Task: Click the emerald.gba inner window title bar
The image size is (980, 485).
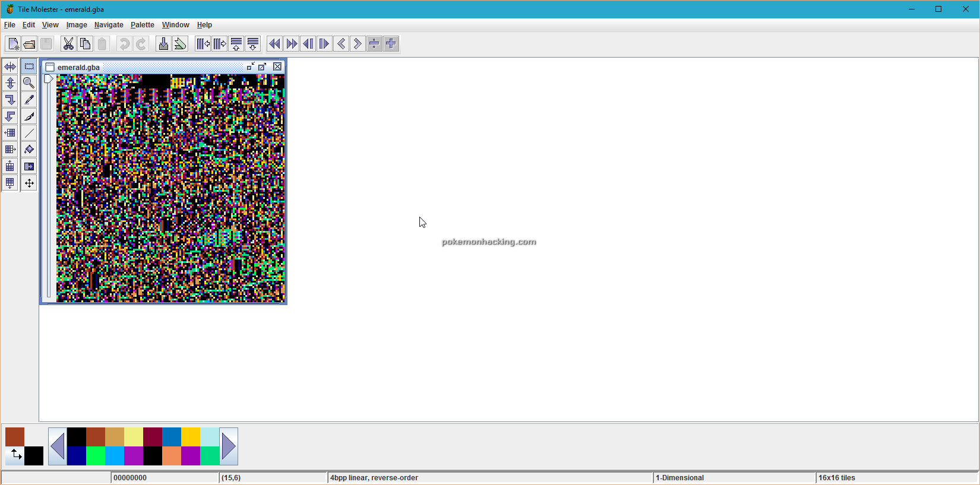Action: pos(163,67)
